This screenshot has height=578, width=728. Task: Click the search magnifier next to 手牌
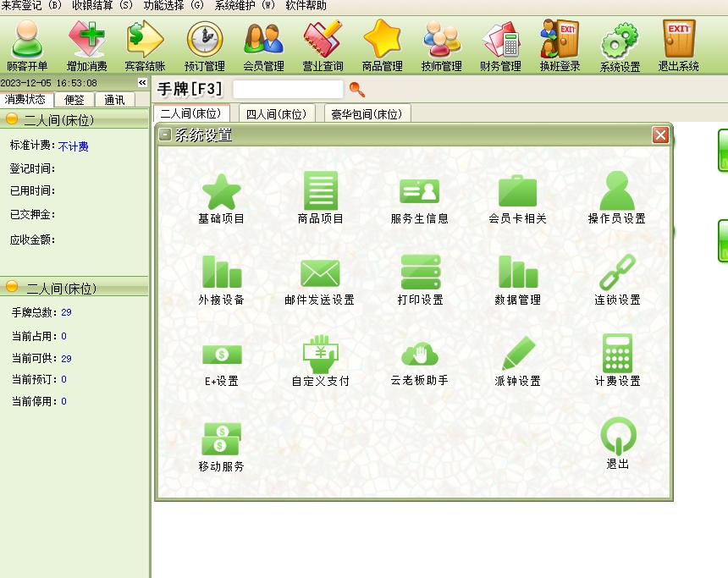coord(357,89)
